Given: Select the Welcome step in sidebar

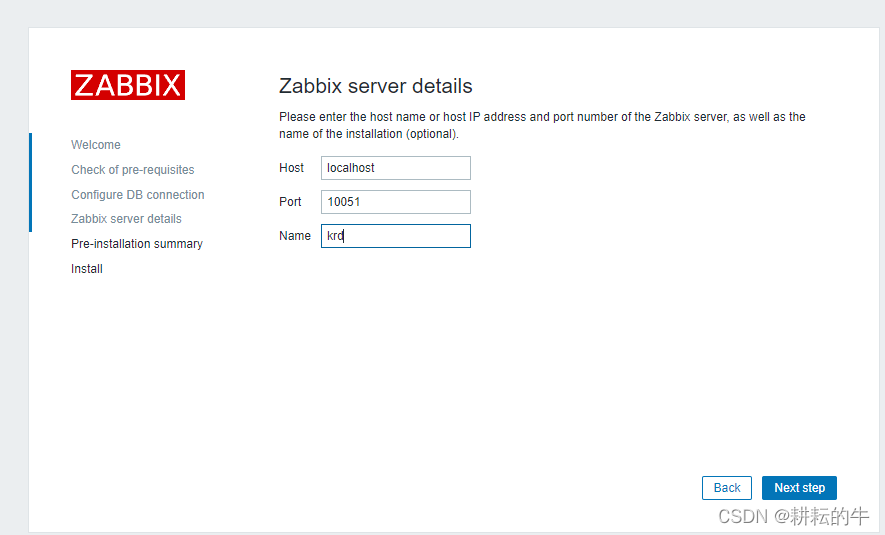Looking at the screenshot, I should point(96,145).
